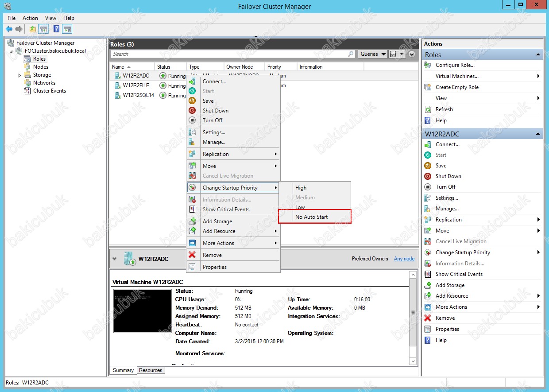Click the Show Critical Events icon in context menu

192,210
